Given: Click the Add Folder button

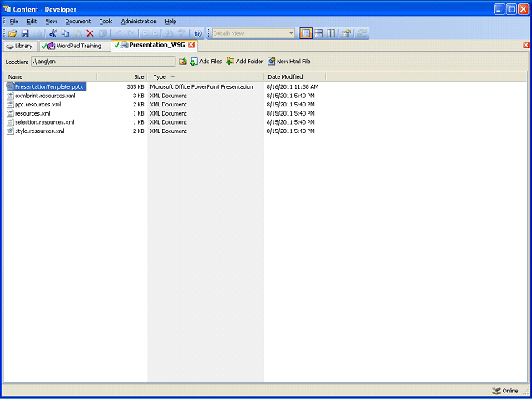Looking at the screenshot, I should click(244, 62).
